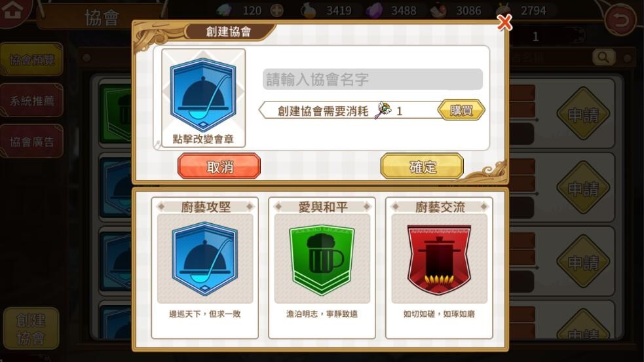Open the 協會預覽 side tab
This screenshot has height=362, width=644.
coord(31,60)
